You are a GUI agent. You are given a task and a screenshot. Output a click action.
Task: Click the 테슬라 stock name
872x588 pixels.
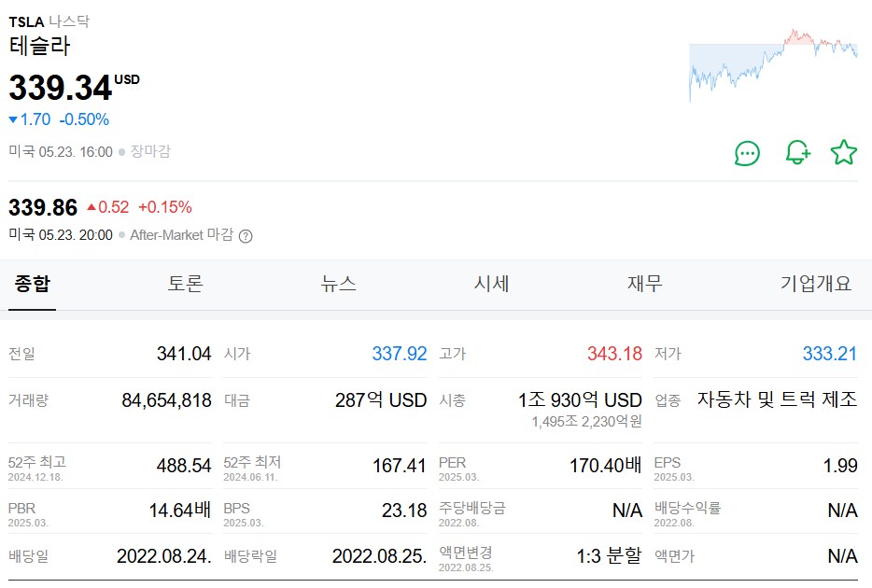39,46
